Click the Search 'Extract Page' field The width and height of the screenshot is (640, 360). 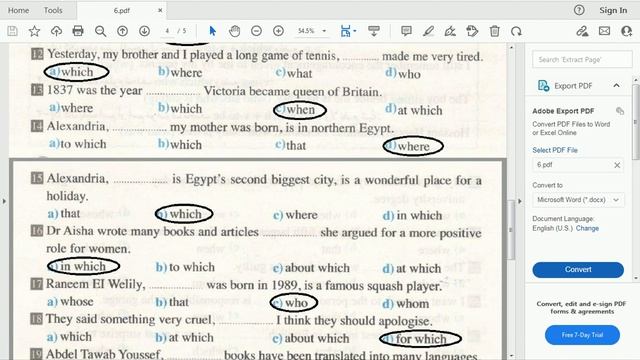[582, 60]
